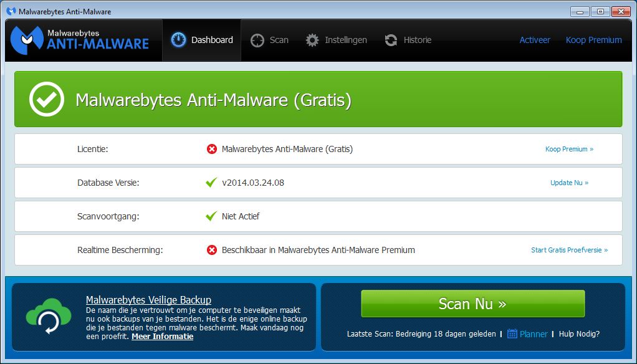Click Update Nu to update the database
The width and height of the screenshot is (637, 364).
569,183
